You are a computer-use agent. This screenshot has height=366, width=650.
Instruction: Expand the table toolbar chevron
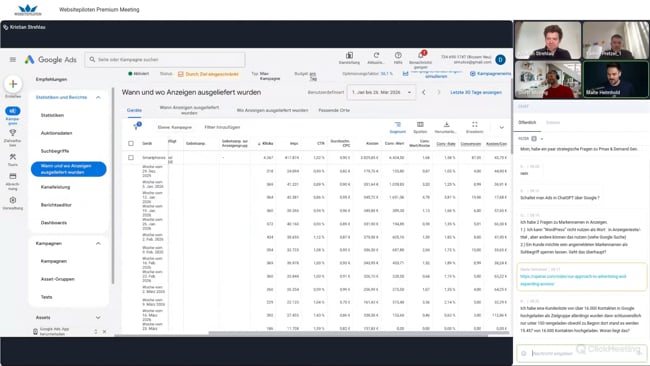(x=502, y=127)
